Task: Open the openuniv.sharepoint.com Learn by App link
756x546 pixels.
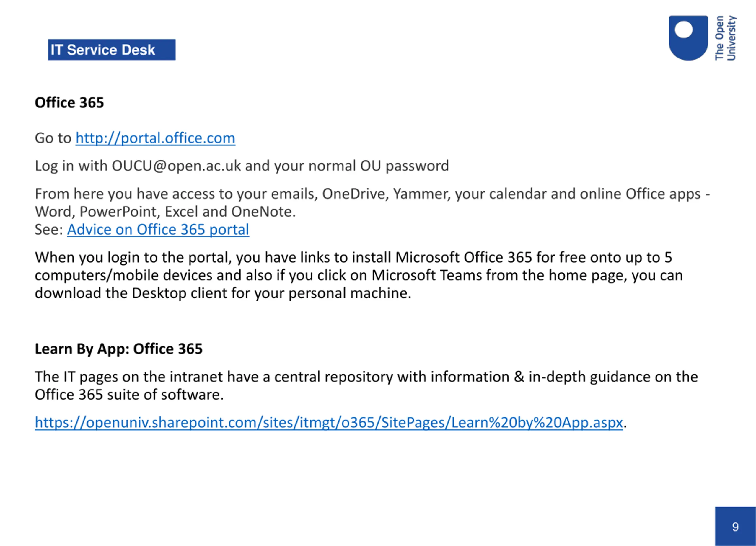Action: pyautogui.click(x=329, y=422)
